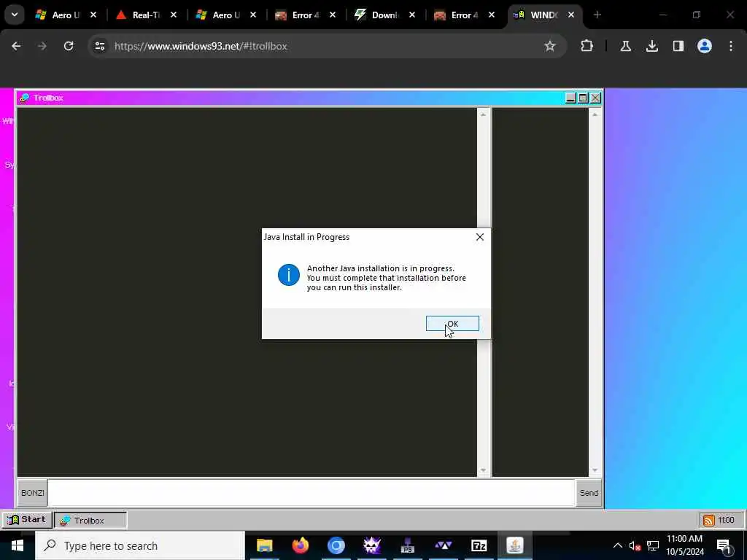Close the Java Install in Progress dialog
The width and height of the screenshot is (747, 560).
(x=480, y=237)
